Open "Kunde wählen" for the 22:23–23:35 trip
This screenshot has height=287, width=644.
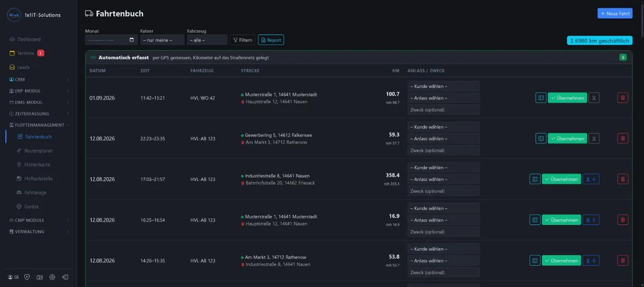pyautogui.click(x=443, y=127)
